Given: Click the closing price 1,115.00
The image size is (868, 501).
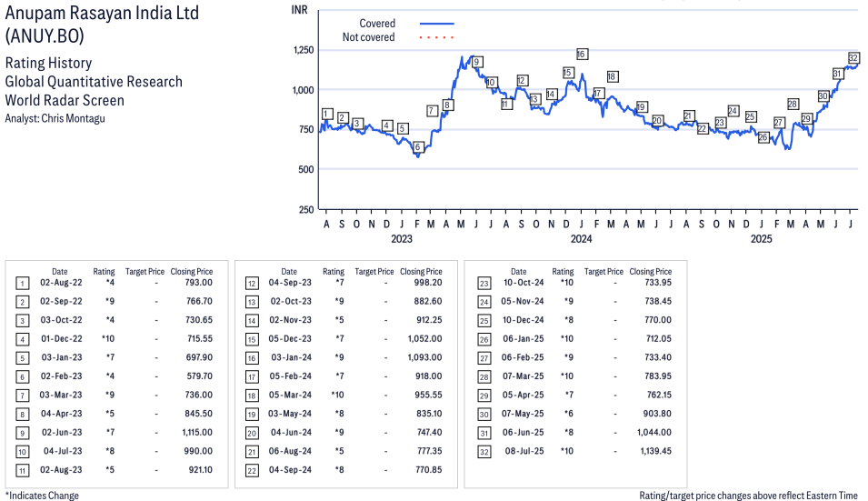Looking at the screenshot, I should click(x=197, y=433).
